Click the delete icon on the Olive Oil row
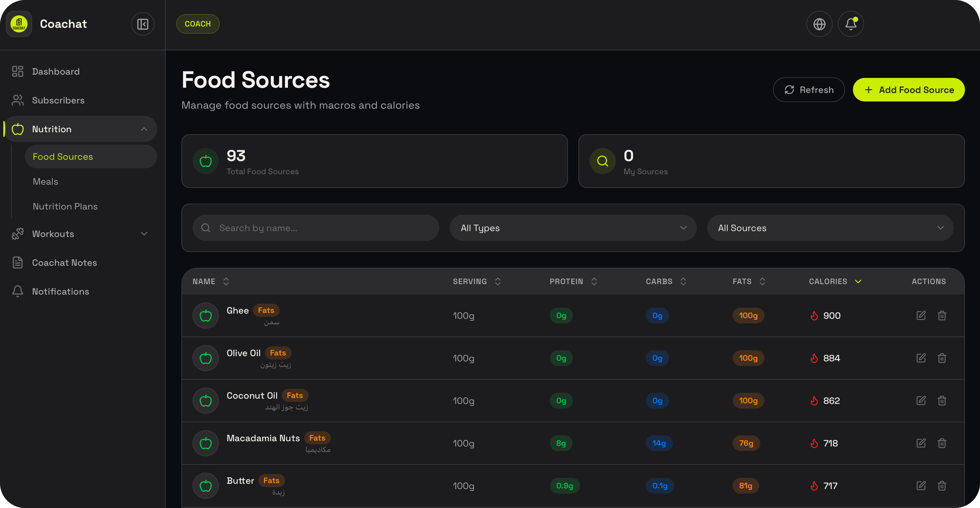980x508 pixels. pos(942,358)
